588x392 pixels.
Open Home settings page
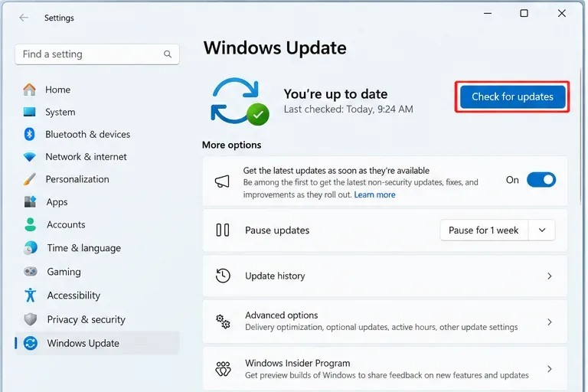(x=97, y=90)
